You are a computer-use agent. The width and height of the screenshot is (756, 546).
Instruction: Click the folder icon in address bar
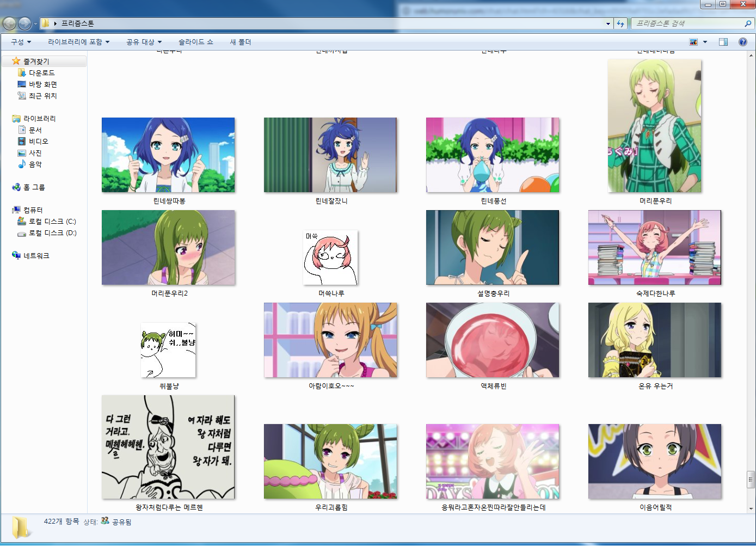pyautogui.click(x=46, y=23)
